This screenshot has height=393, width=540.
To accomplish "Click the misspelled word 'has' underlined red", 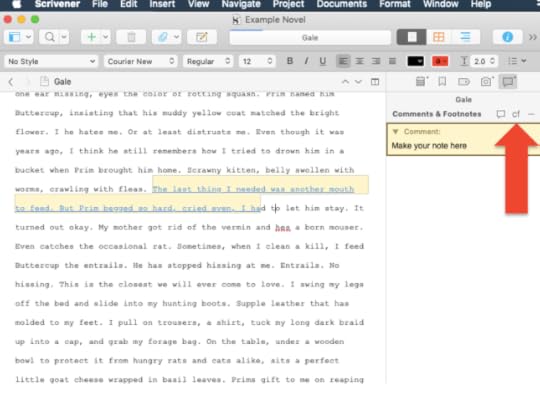I will [x=283, y=227].
